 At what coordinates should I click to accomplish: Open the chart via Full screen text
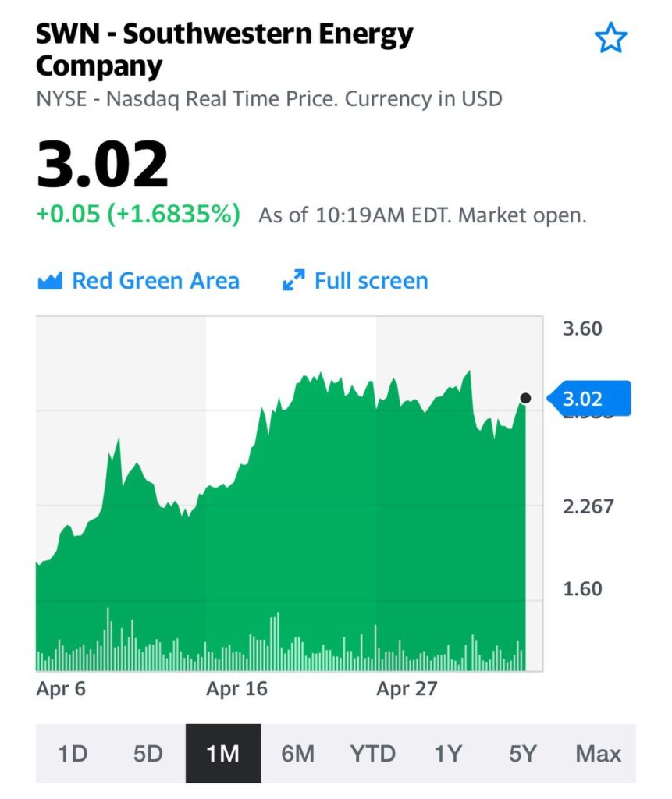371,281
